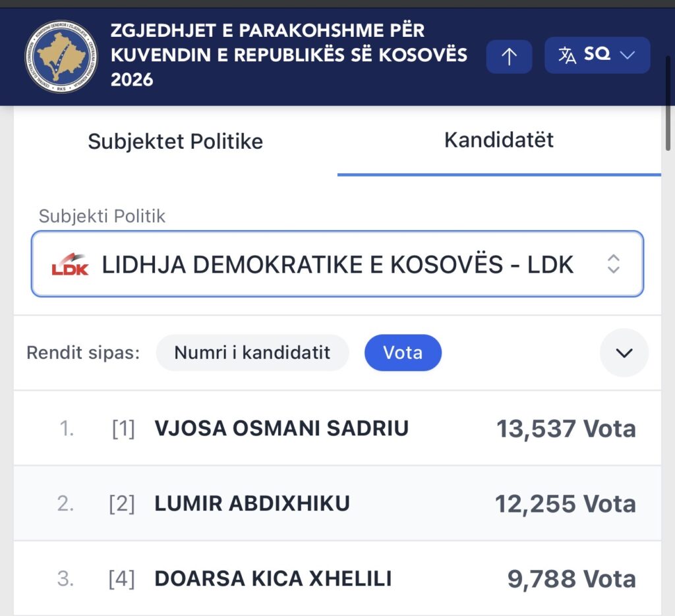Expand the round chevron sort-order button

[x=624, y=352]
